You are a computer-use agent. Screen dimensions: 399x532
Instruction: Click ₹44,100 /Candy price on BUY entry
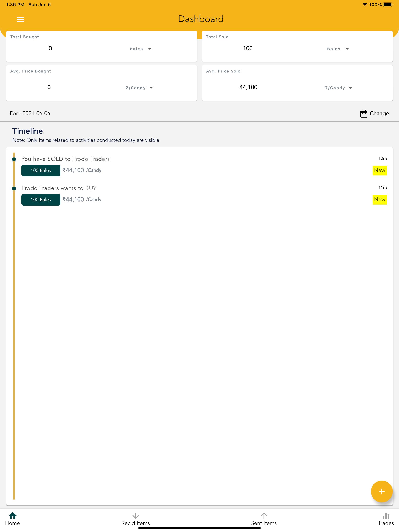pyautogui.click(x=82, y=199)
